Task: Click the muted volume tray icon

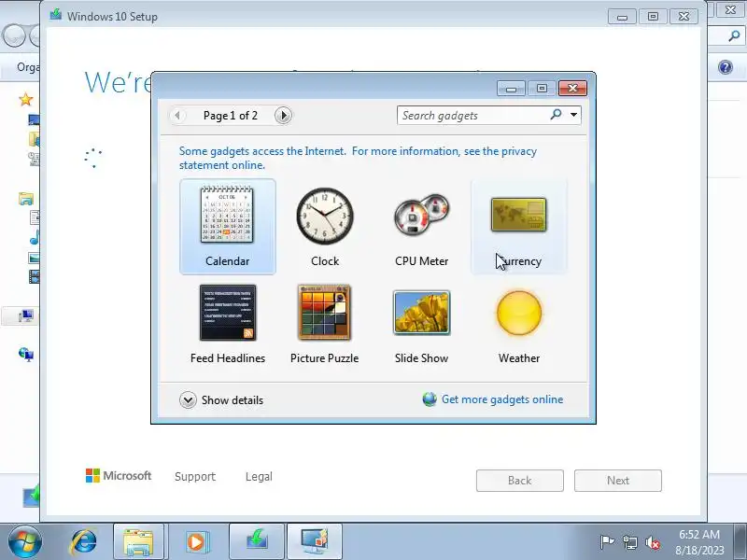Action: point(652,542)
